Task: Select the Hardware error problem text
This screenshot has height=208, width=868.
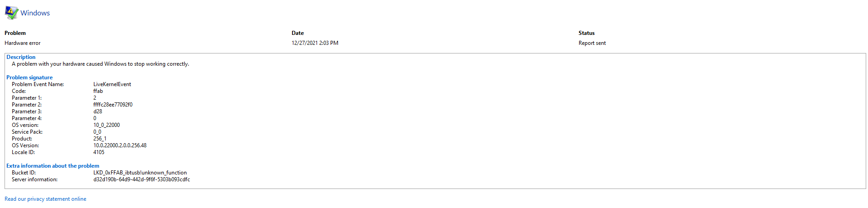Action: (23, 43)
